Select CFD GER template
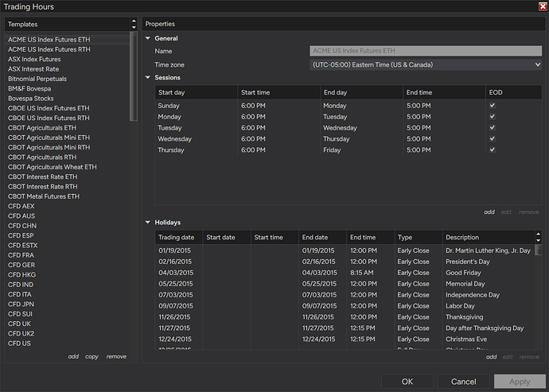Viewport: 549px width, 392px height. coord(68,265)
